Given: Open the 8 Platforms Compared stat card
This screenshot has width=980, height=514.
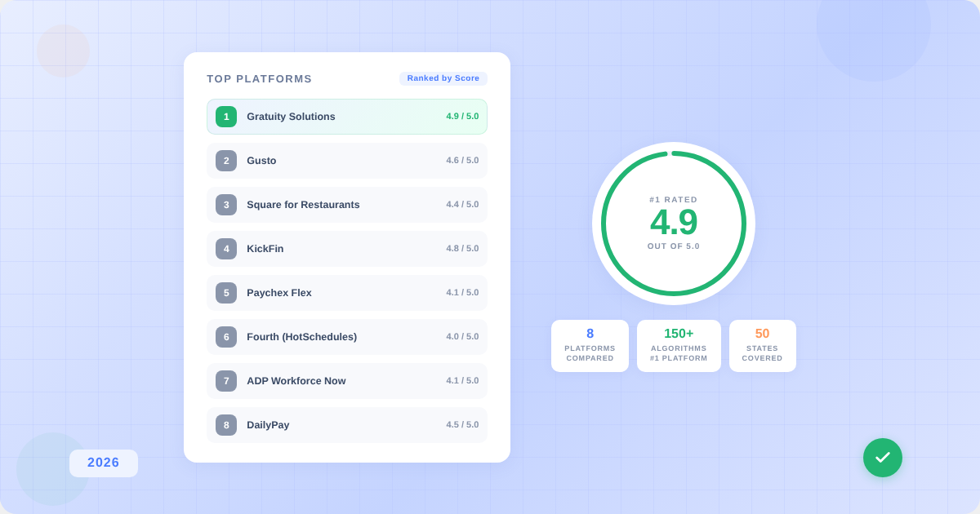Looking at the screenshot, I should coord(590,346).
